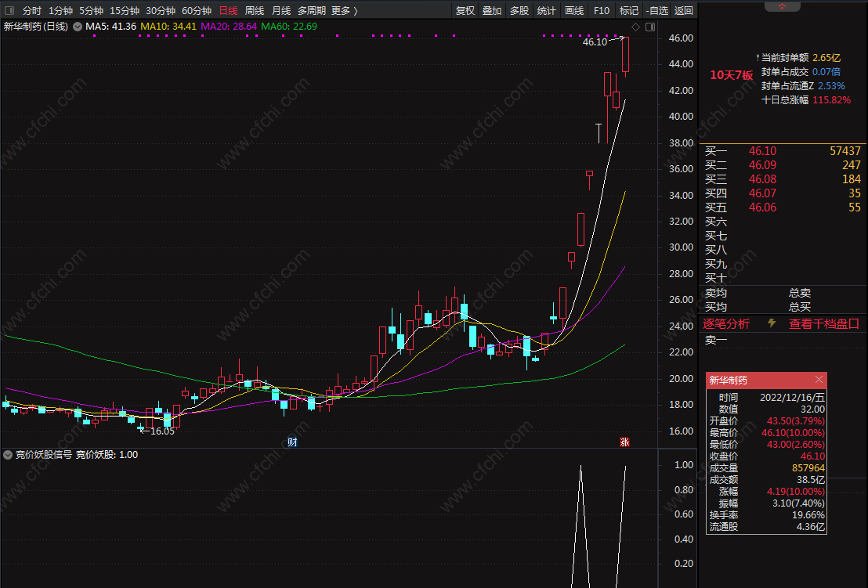Screen dimensions: 868x588
Task: Click the panel layout icon at top-left
Action: (x=9, y=10)
